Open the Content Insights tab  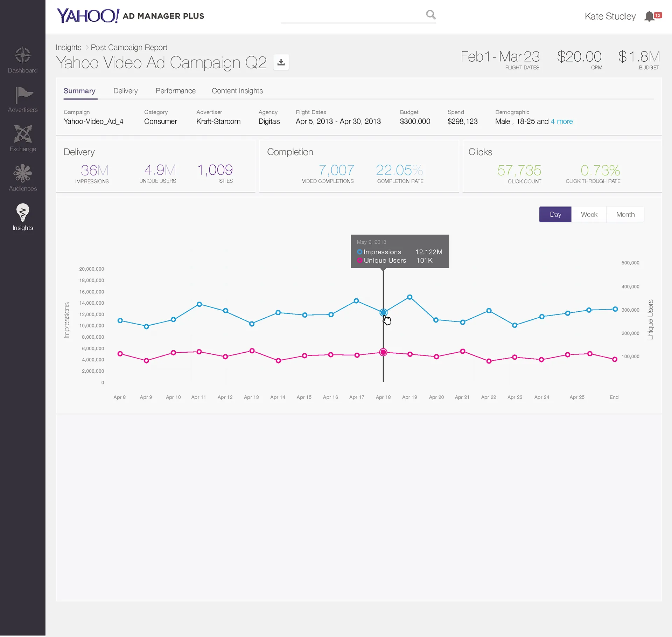(237, 91)
